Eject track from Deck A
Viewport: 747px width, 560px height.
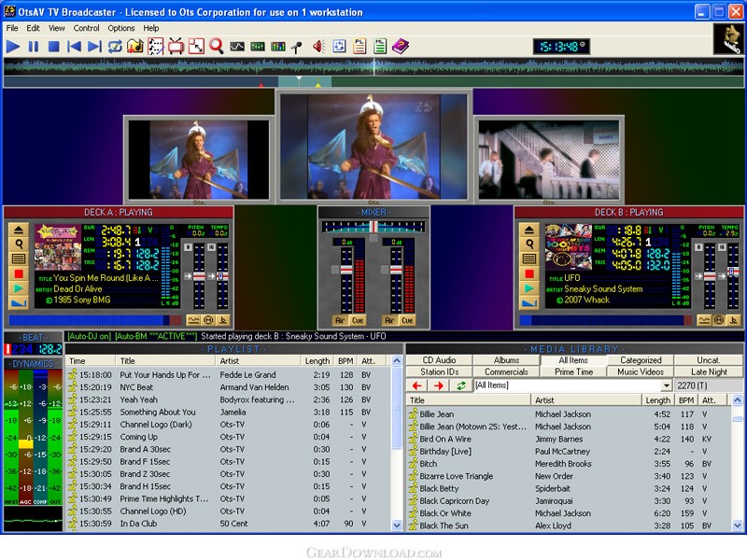tap(19, 230)
